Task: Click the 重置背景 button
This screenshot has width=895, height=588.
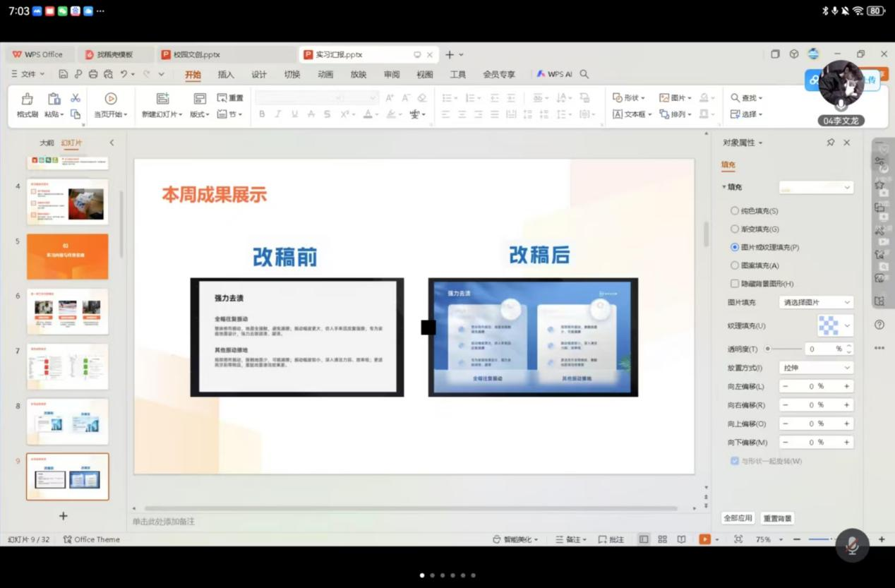Action: pyautogui.click(x=777, y=518)
